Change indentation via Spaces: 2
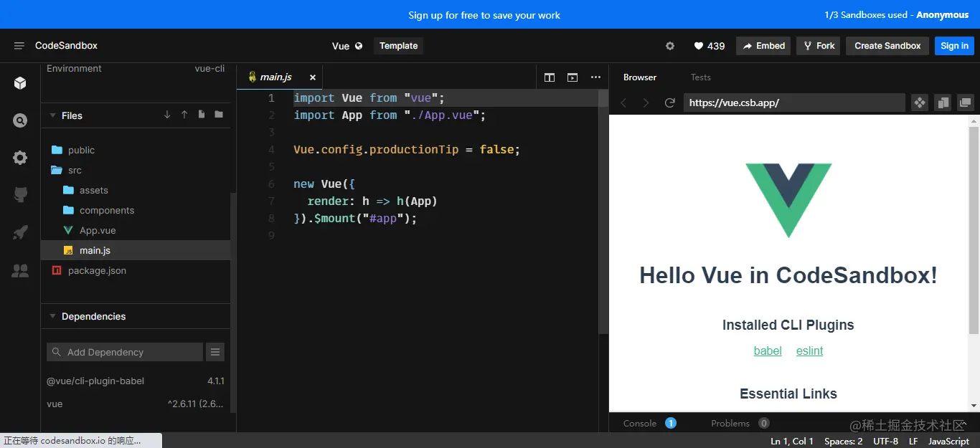Image resolution: width=980 pixels, height=448 pixels. [x=844, y=441]
